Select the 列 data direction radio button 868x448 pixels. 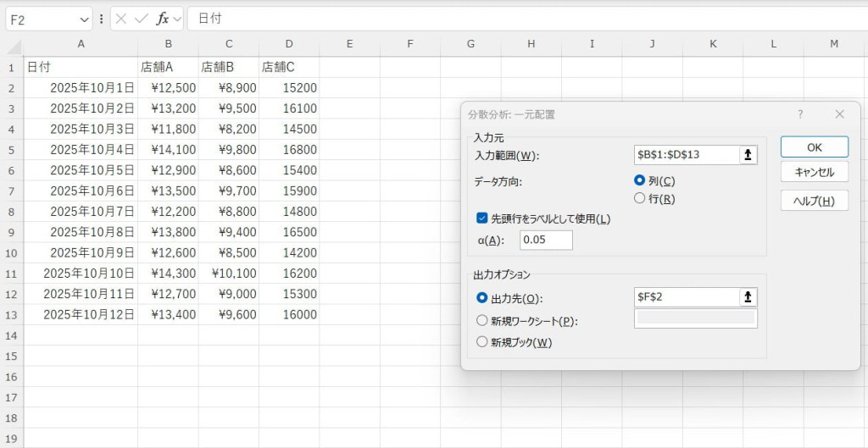click(640, 180)
